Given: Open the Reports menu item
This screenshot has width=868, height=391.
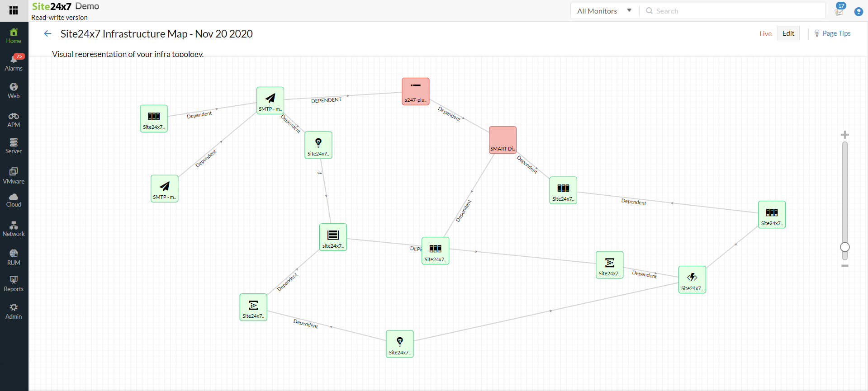Looking at the screenshot, I should click(14, 284).
